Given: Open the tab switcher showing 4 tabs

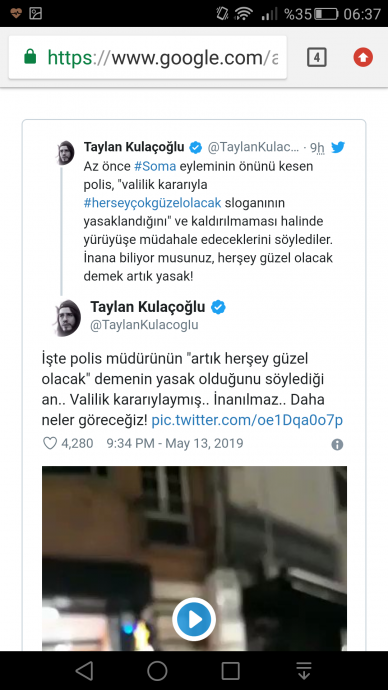Looking at the screenshot, I should 317,58.
